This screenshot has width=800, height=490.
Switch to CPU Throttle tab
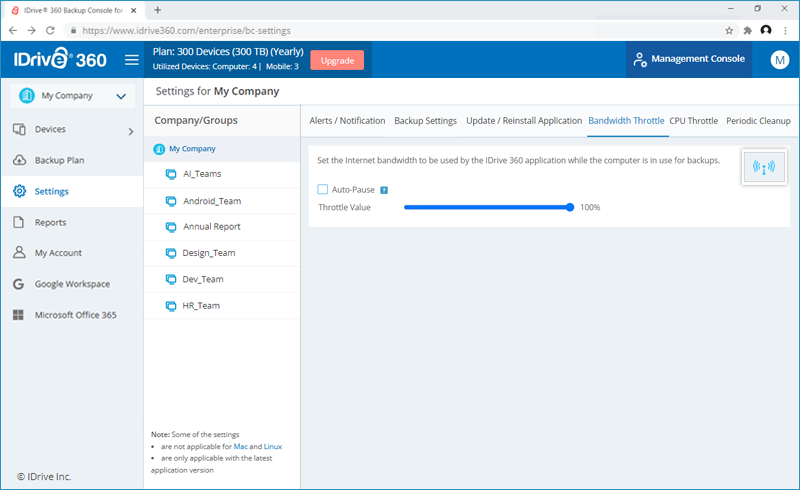693,121
